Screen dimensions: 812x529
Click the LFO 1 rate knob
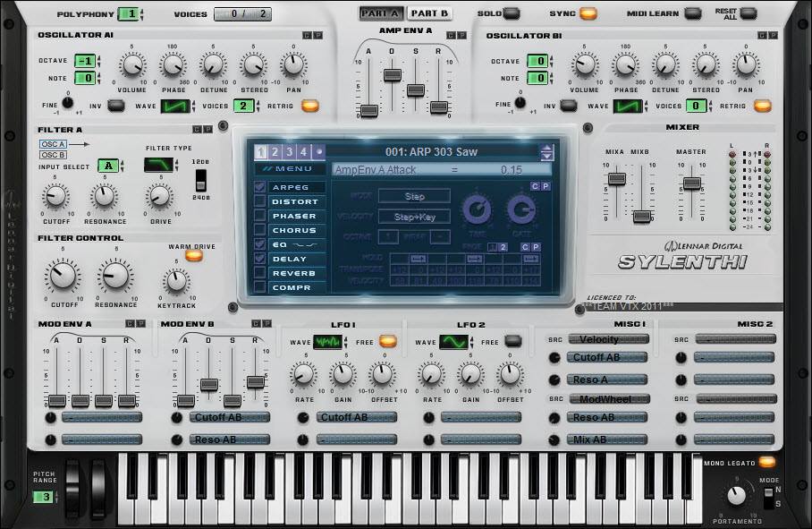(x=303, y=374)
